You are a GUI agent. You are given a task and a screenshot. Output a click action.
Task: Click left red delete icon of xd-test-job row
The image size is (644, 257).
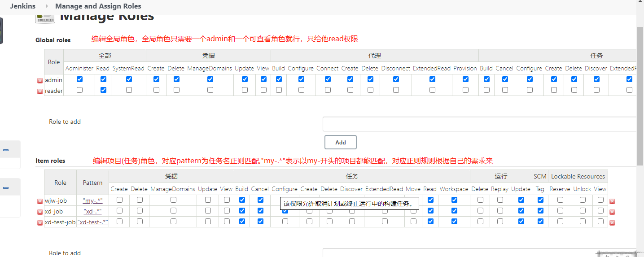[x=39, y=222]
